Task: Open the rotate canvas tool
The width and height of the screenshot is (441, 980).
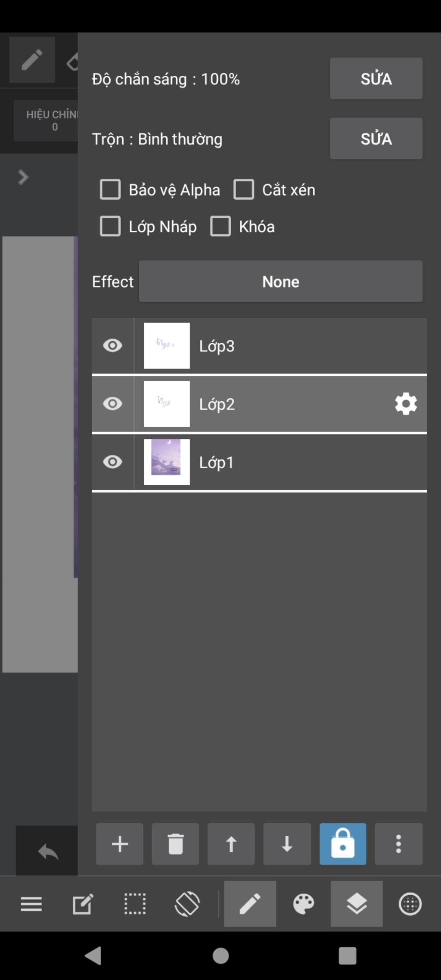Action: (x=187, y=903)
